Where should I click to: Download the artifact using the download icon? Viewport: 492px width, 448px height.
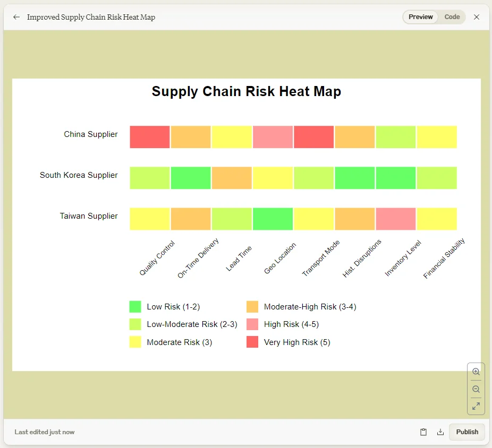(440, 432)
